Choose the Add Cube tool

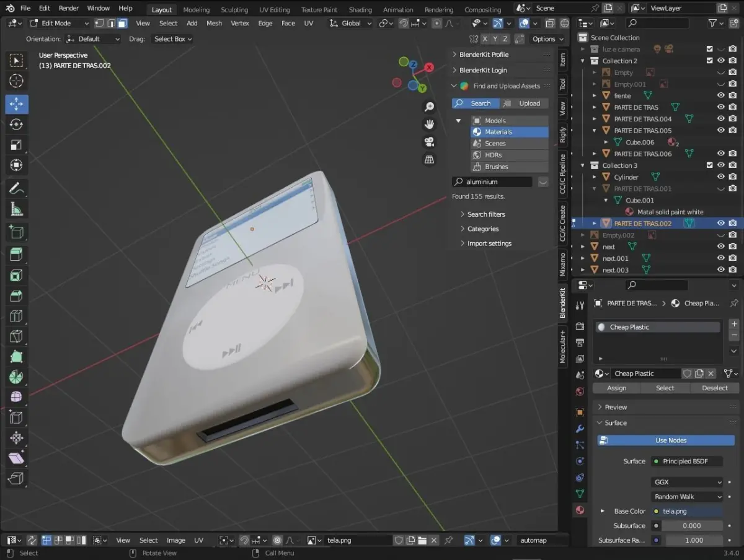[17, 232]
